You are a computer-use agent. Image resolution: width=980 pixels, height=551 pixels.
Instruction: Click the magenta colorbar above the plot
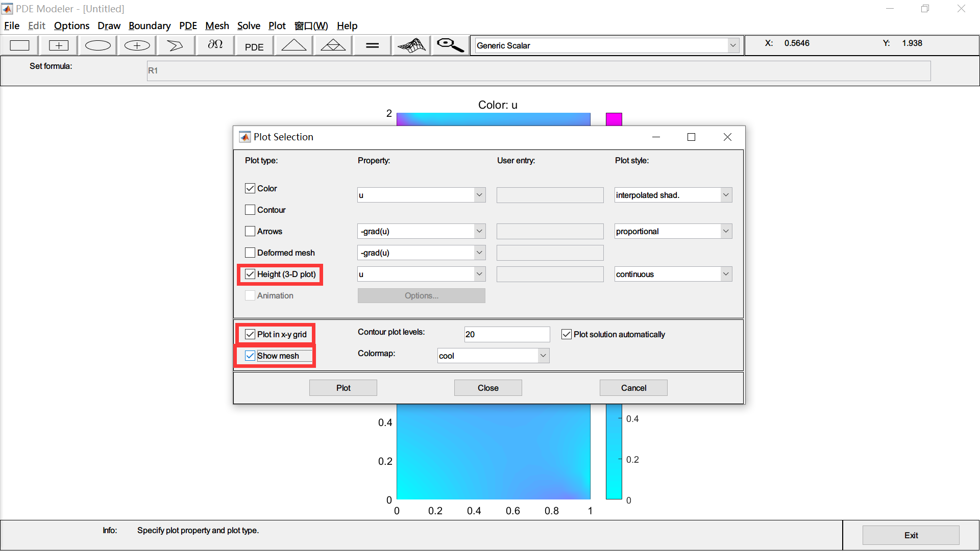pos(613,118)
